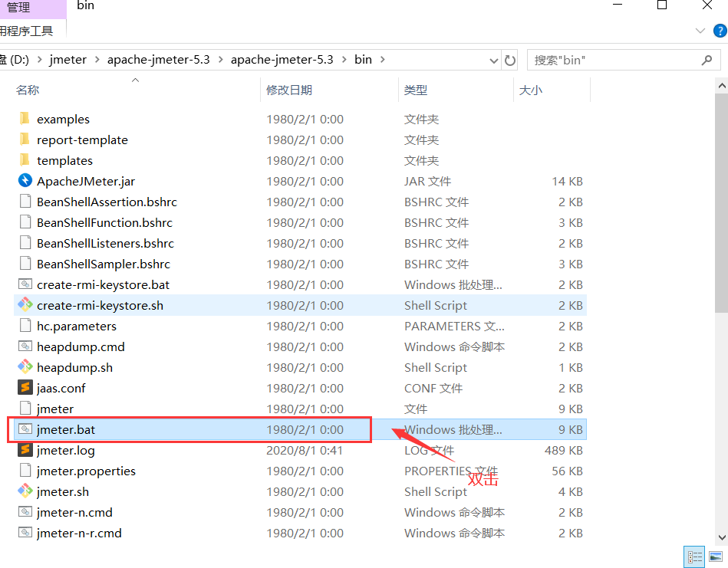728x568 pixels.
Task: Click the create-rmi-keystore.sh script icon
Action: 25,305
